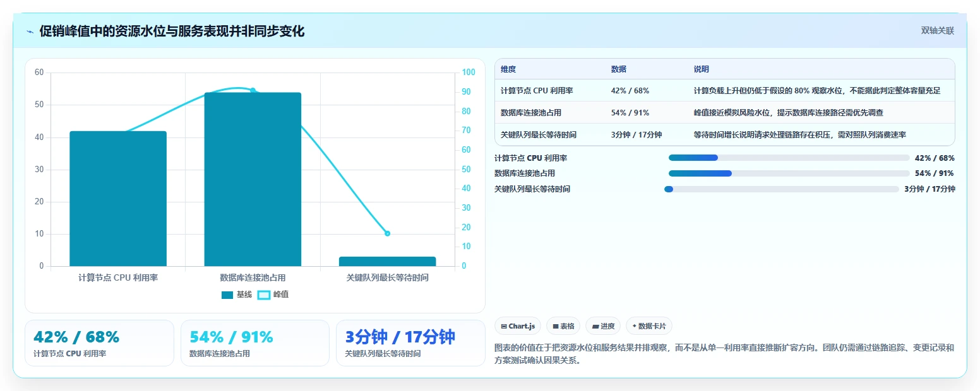The image size is (980, 391).
Task: Click the 42% / 68% data card
Action: tap(99, 343)
